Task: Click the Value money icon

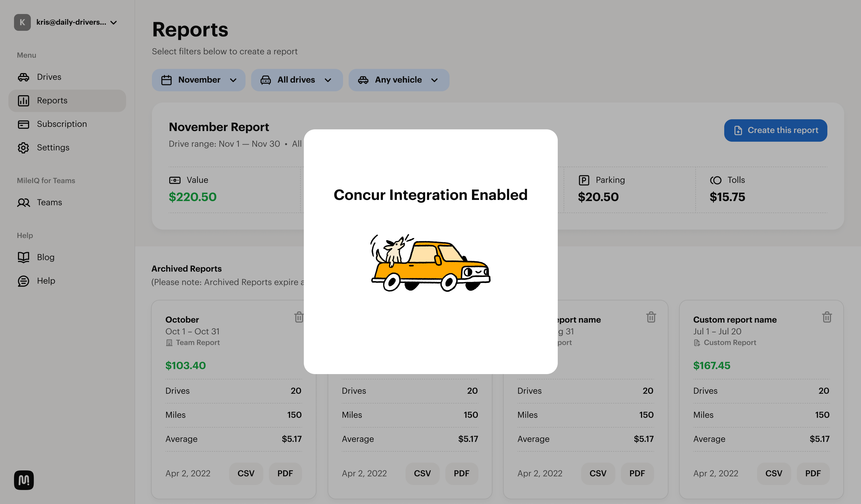Action: 175,180
